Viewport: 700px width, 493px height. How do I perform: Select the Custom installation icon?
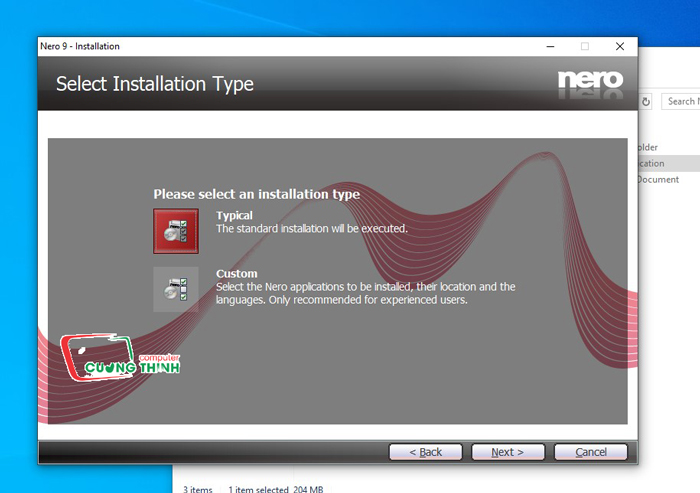[176, 289]
